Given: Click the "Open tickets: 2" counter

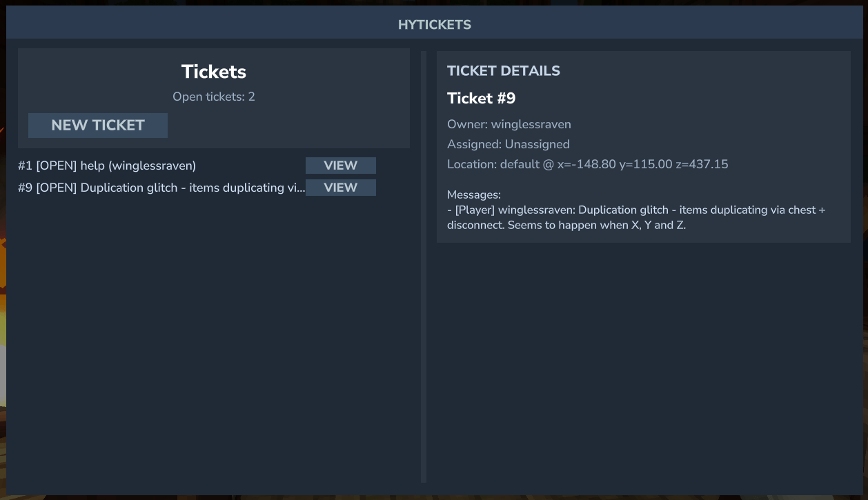Looking at the screenshot, I should [214, 97].
